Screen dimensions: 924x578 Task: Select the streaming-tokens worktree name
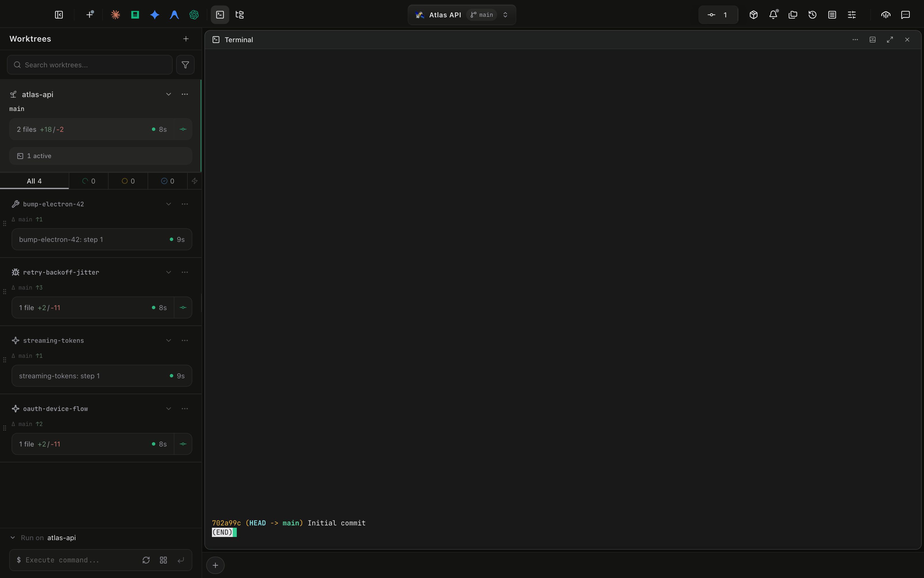tap(53, 341)
